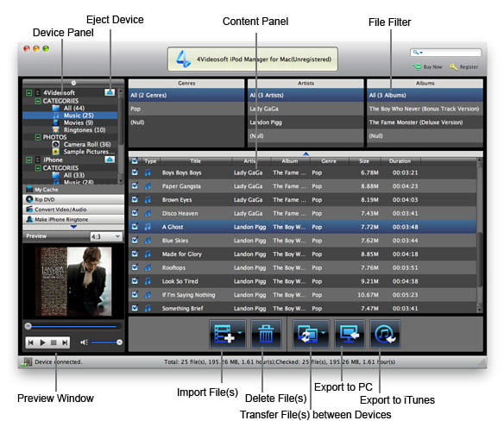Collapse the iPhone device node

tap(29, 160)
